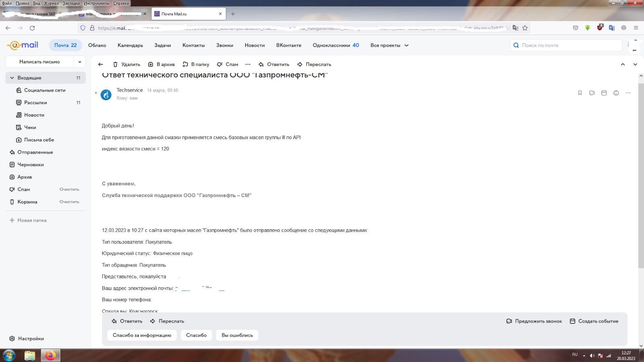Open uBlock Origin extension icon

point(600,27)
